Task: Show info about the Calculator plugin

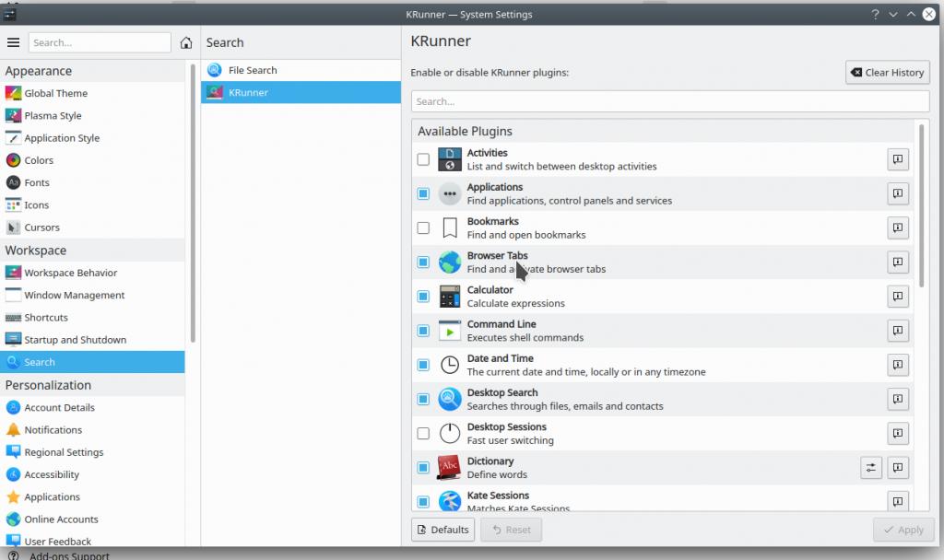Action: [898, 297]
